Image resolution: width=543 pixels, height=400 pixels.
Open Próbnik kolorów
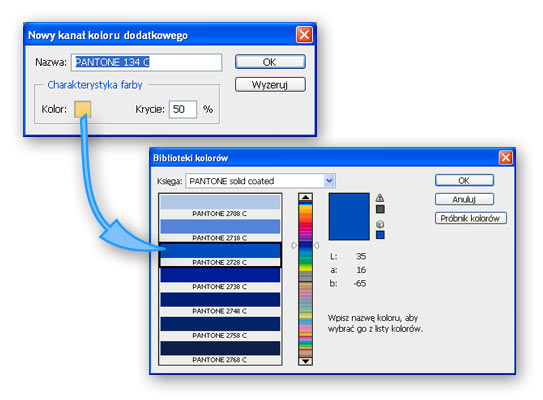coord(471,218)
